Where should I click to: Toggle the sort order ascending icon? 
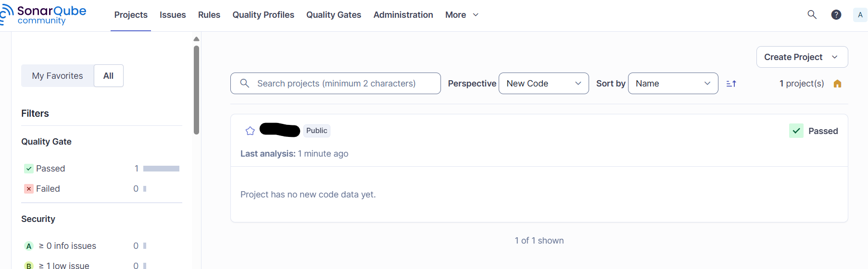(731, 84)
